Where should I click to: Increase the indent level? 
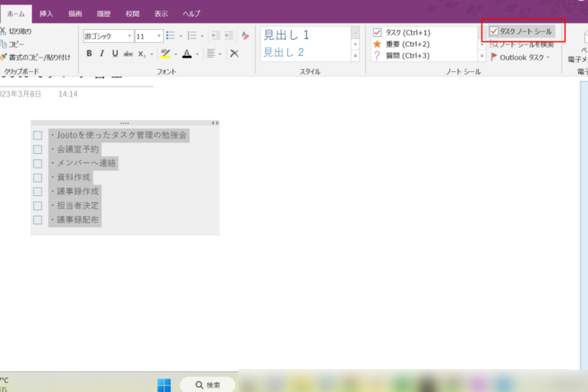click(x=229, y=36)
